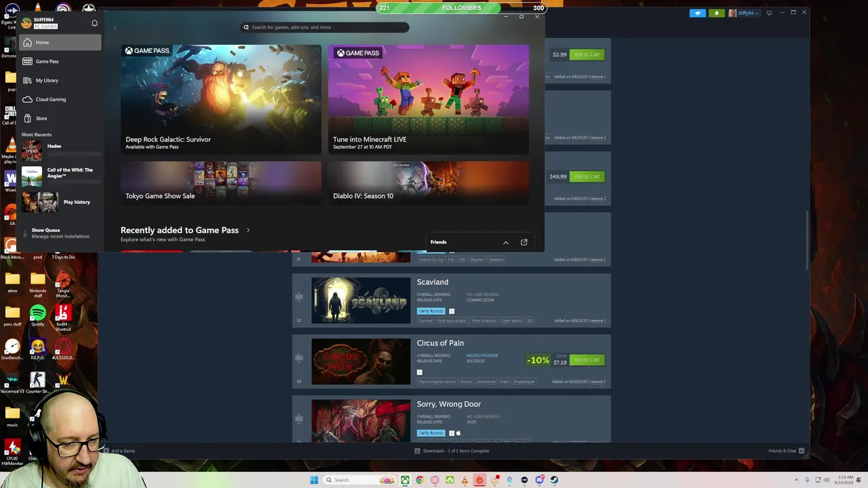The image size is (868, 488).
Task: Show hidden system tray icons
Action: [797, 480]
